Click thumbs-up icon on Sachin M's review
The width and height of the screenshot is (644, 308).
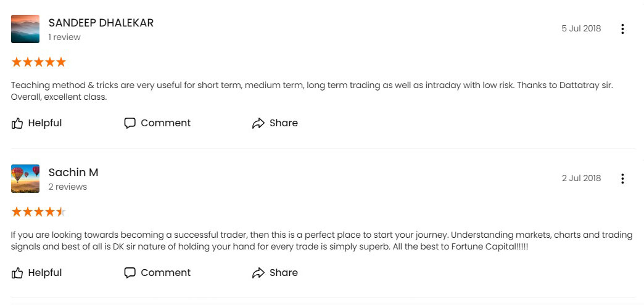coord(17,273)
